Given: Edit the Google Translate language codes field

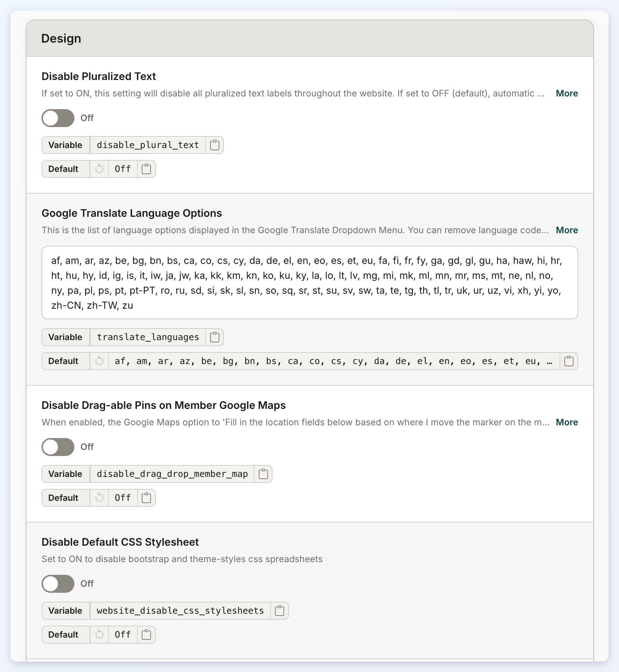Looking at the screenshot, I should (310, 283).
